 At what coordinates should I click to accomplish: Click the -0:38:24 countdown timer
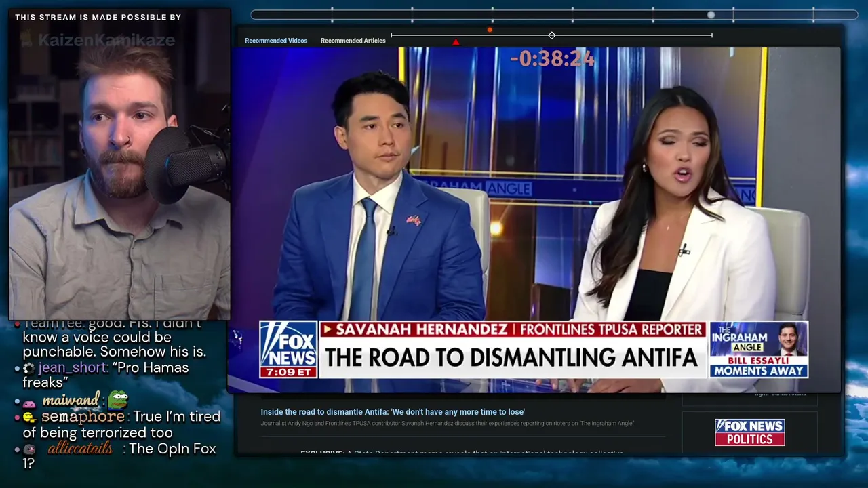pos(553,59)
